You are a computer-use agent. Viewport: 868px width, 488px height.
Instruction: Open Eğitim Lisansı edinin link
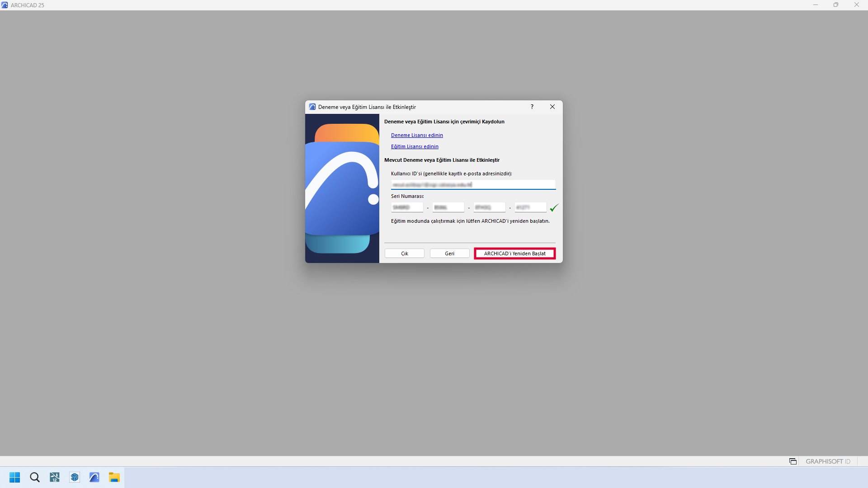pos(415,146)
